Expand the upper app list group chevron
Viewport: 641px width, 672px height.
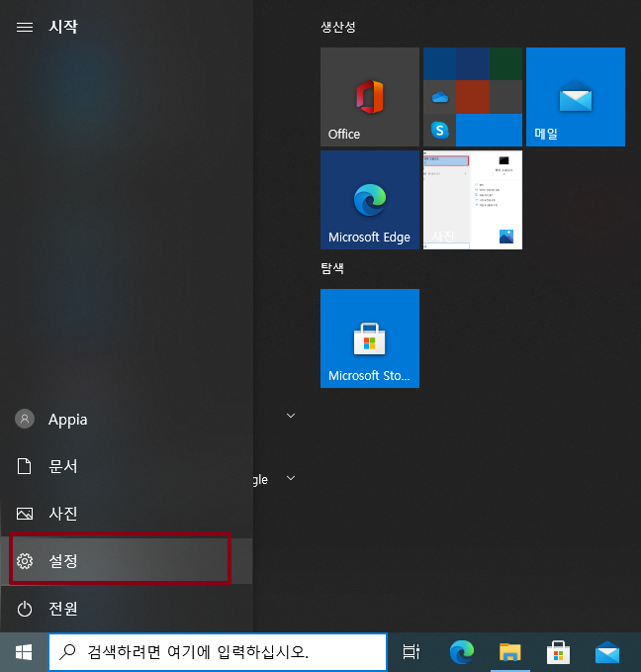coord(291,416)
